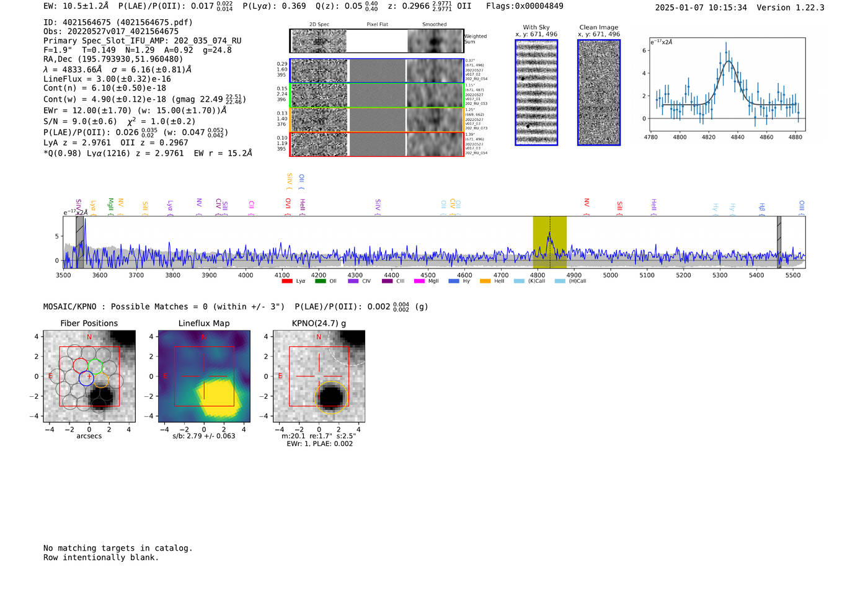Click the orange HeII legend swatch
Viewport: 868px width, 591px height.
[485, 281]
